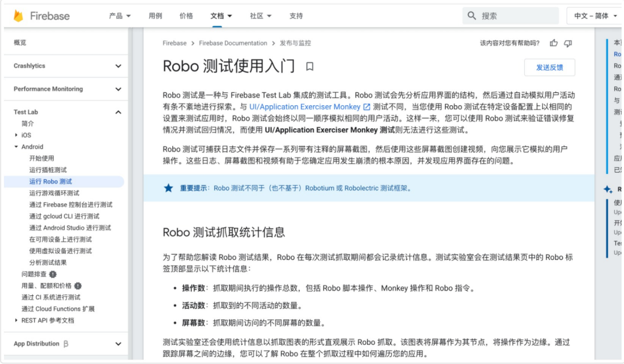Select the 支持 menu item

[x=295, y=16]
